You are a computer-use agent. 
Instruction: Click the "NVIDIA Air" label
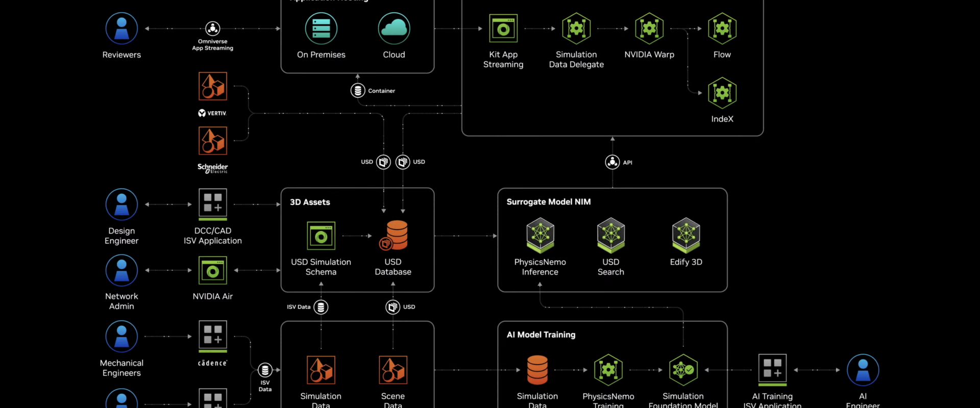tap(213, 296)
